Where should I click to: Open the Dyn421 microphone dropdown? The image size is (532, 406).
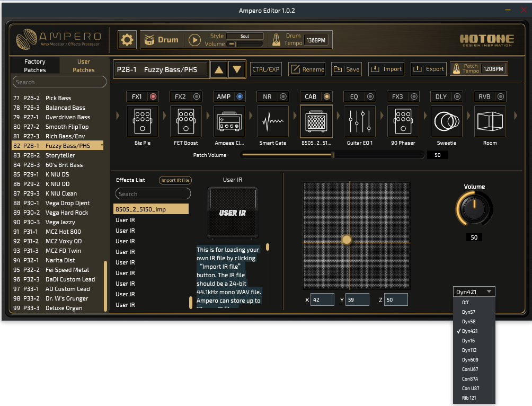pos(474,292)
